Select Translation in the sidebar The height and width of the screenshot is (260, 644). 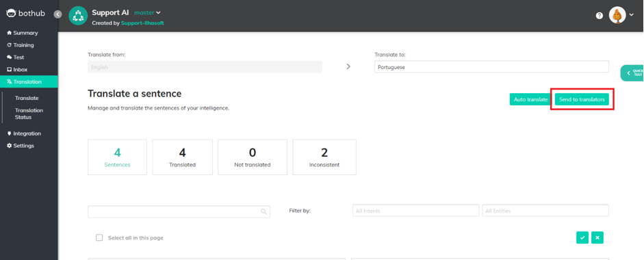pos(29,81)
